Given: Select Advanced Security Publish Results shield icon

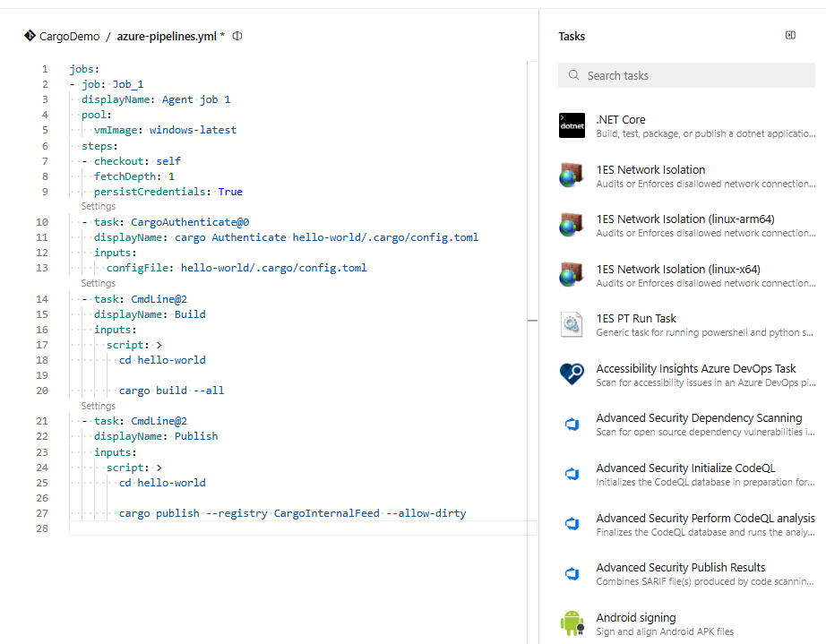Looking at the screenshot, I should (572, 572).
